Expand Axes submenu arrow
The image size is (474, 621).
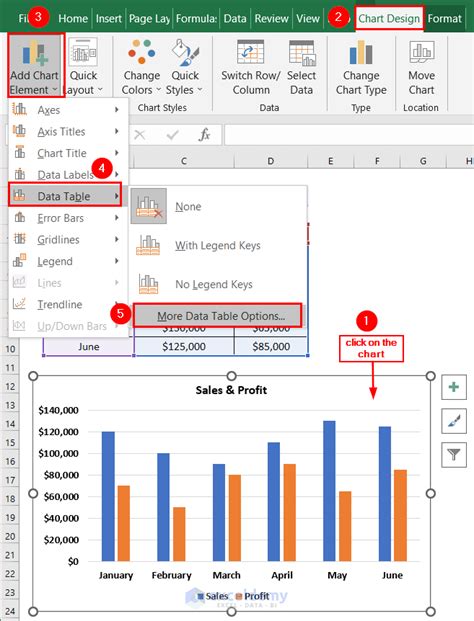click(x=116, y=110)
